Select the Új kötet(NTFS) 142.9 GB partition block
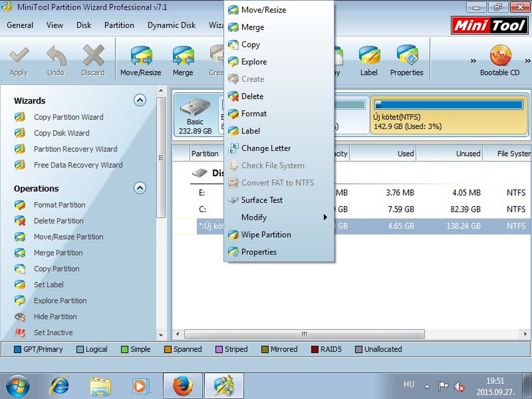 pyautogui.click(x=449, y=116)
